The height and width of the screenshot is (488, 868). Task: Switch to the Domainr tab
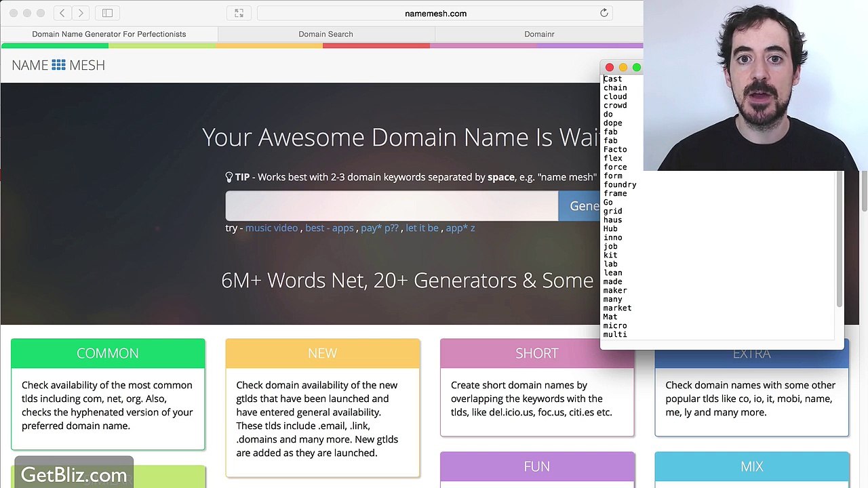[x=539, y=34]
